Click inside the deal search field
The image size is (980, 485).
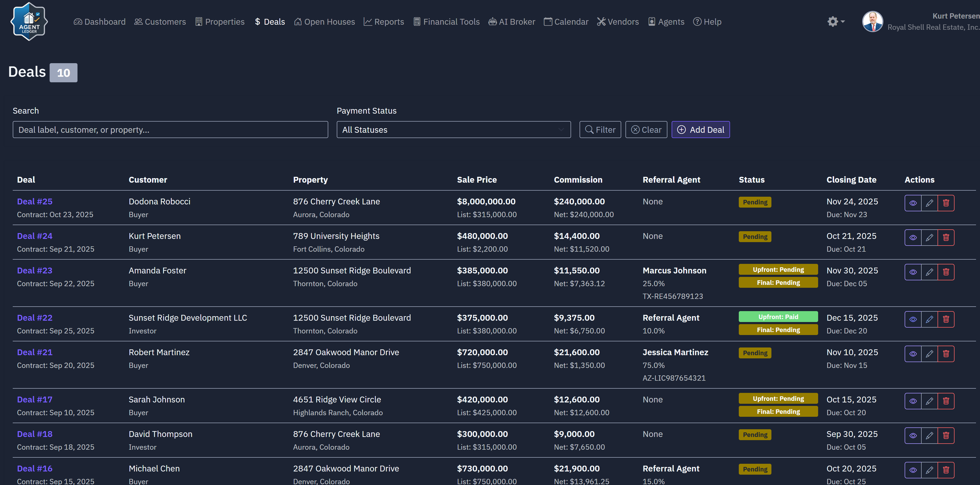(170, 130)
